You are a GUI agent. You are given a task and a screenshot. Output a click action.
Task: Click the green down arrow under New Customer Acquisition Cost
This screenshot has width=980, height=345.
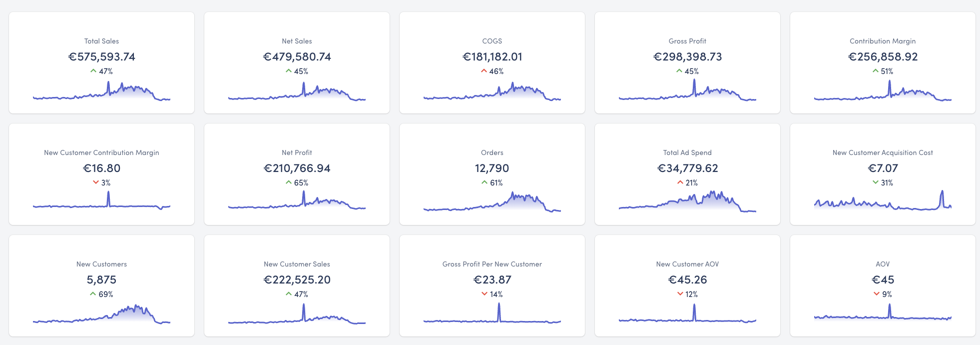(x=876, y=182)
